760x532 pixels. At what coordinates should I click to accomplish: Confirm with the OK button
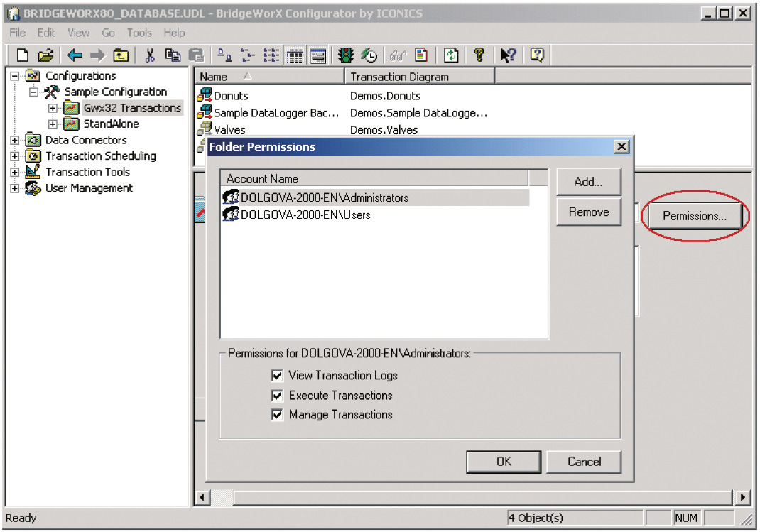504,461
